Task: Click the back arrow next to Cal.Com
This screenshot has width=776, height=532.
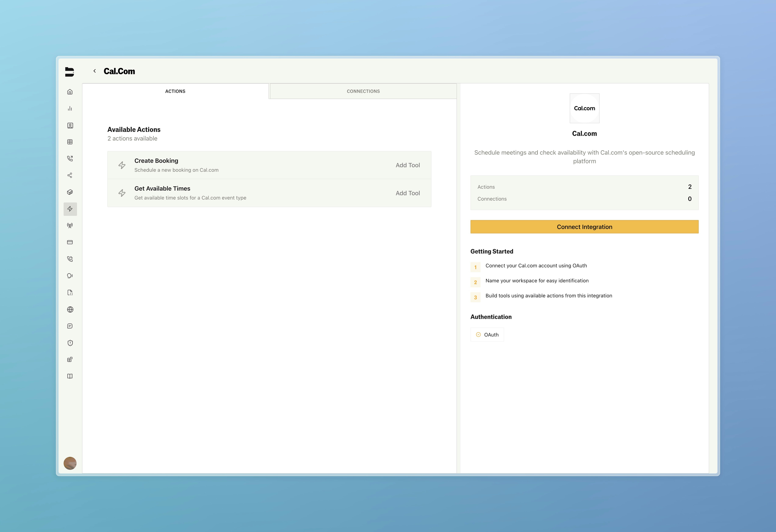Action: click(95, 71)
